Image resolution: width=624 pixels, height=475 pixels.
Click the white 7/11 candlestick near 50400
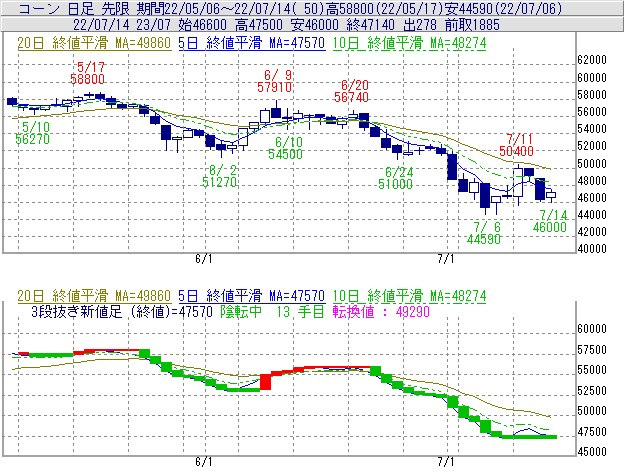click(x=518, y=185)
